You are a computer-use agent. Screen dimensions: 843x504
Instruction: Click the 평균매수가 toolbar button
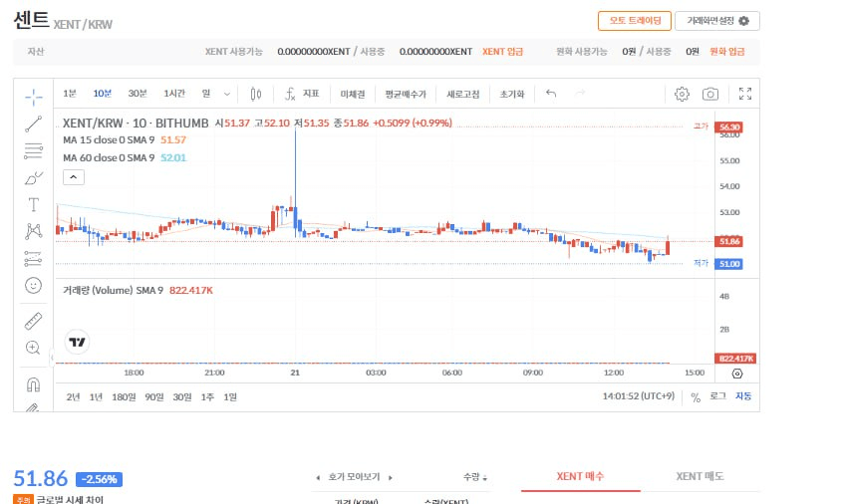coord(406,94)
